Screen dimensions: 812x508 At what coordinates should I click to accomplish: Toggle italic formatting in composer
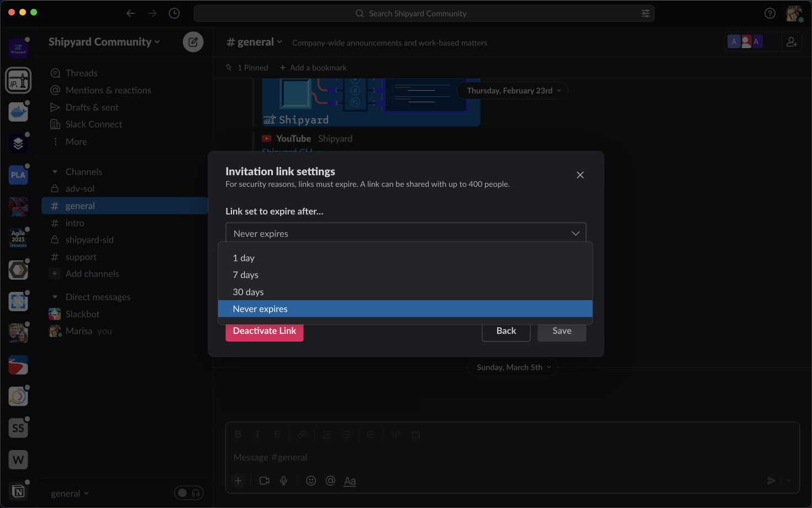click(257, 434)
